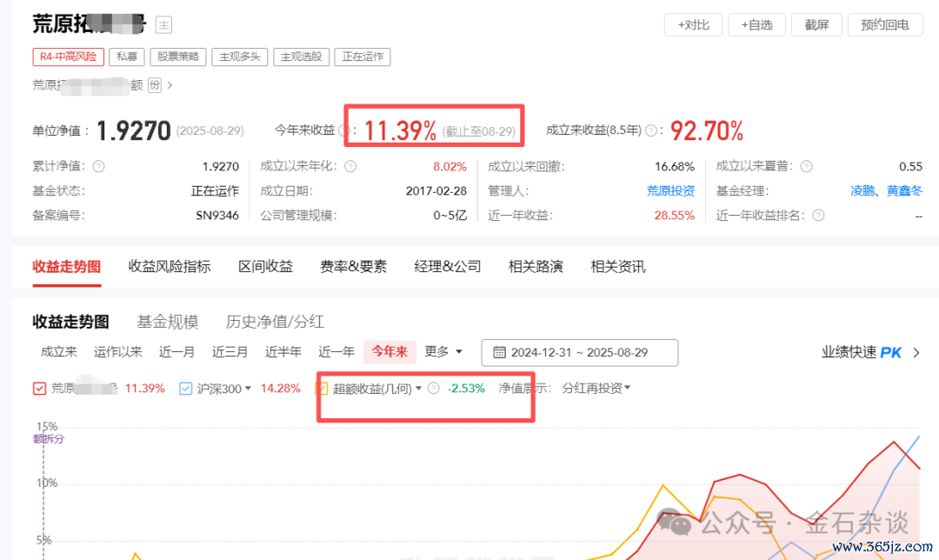Image resolution: width=939 pixels, height=560 pixels.
Task: Click the 截屏 button
Action: pyautogui.click(x=816, y=25)
